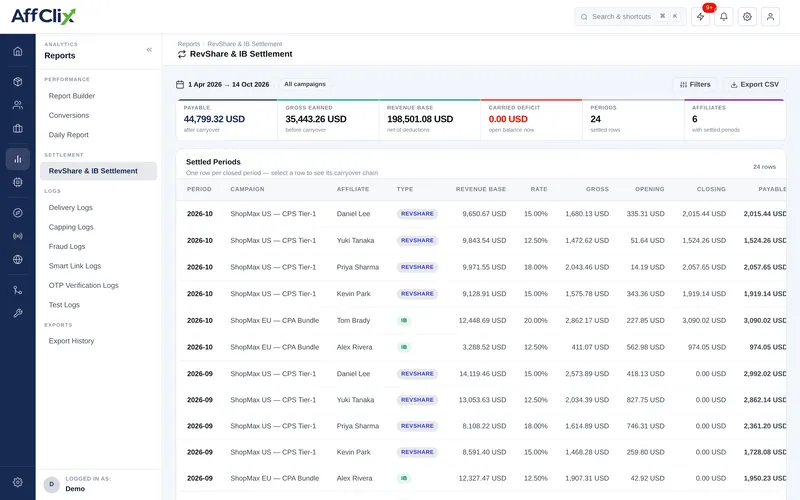Viewport: 800px width, 500px height.
Task: Click the Demo user avatar
Action: (x=52, y=484)
